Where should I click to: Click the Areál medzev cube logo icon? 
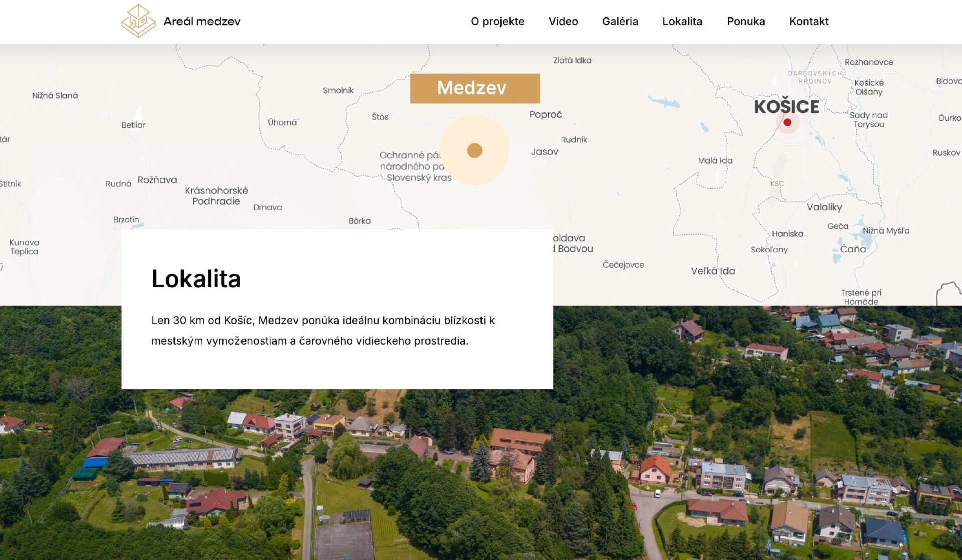(x=138, y=21)
